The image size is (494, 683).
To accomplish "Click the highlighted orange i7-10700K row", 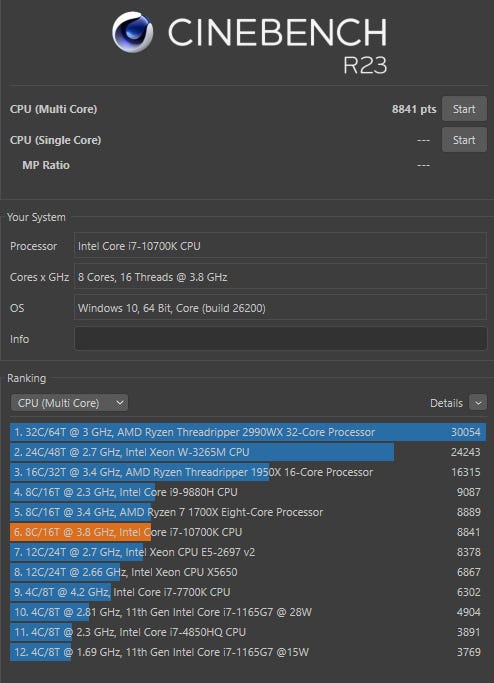I will [248, 532].
